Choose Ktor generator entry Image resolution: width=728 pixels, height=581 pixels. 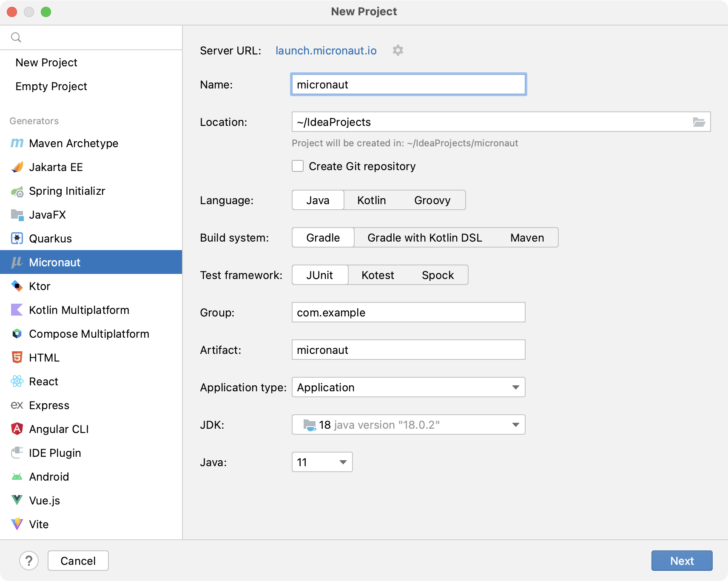pyautogui.click(x=91, y=286)
